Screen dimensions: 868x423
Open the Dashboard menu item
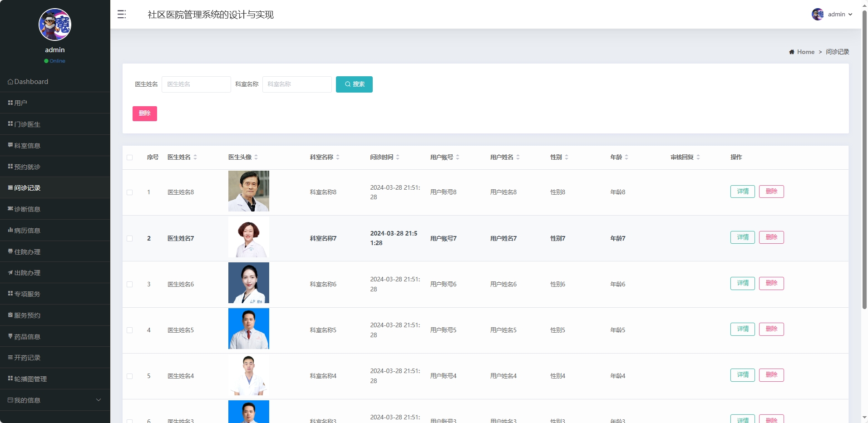(55, 82)
